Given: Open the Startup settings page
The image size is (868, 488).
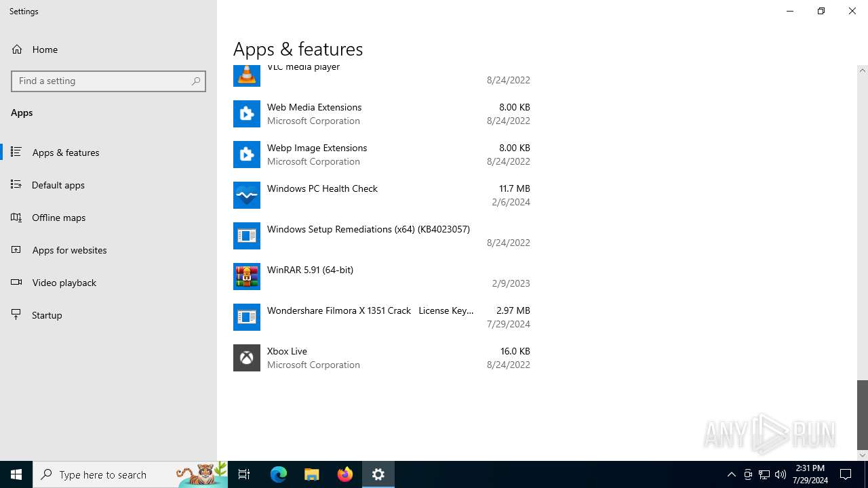Looking at the screenshot, I should pyautogui.click(x=108, y=315).
